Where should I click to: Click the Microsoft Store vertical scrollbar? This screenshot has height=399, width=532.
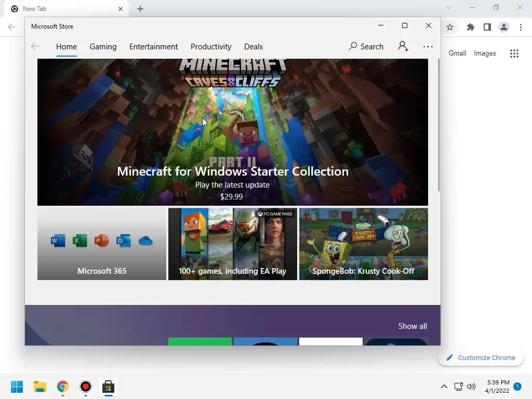[x=438, y=125]
